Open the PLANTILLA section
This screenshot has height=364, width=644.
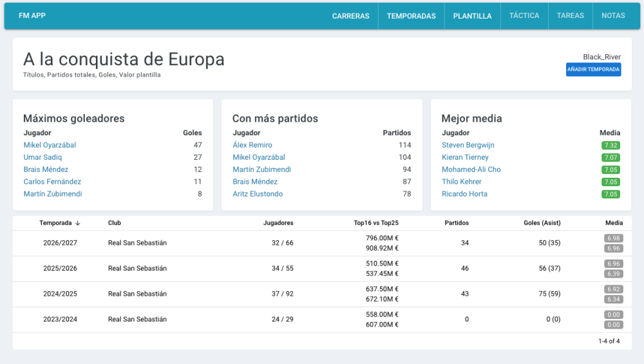pos(472,16)
